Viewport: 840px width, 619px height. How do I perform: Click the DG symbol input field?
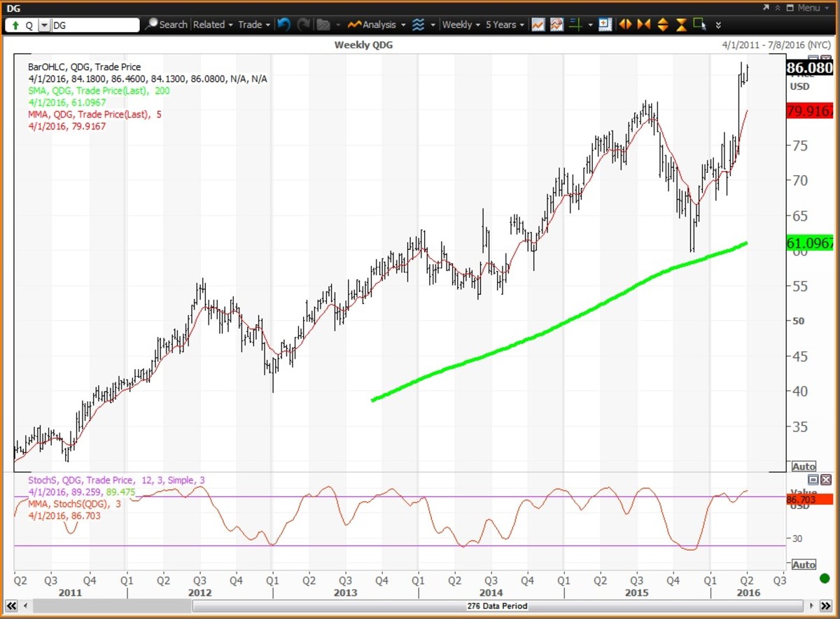(94, 25)
